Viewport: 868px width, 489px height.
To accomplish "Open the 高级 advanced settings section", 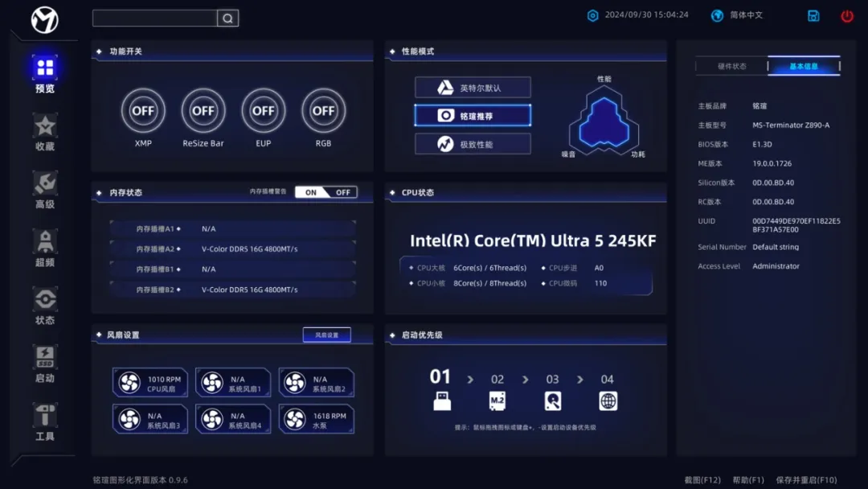I will point(45,190).
